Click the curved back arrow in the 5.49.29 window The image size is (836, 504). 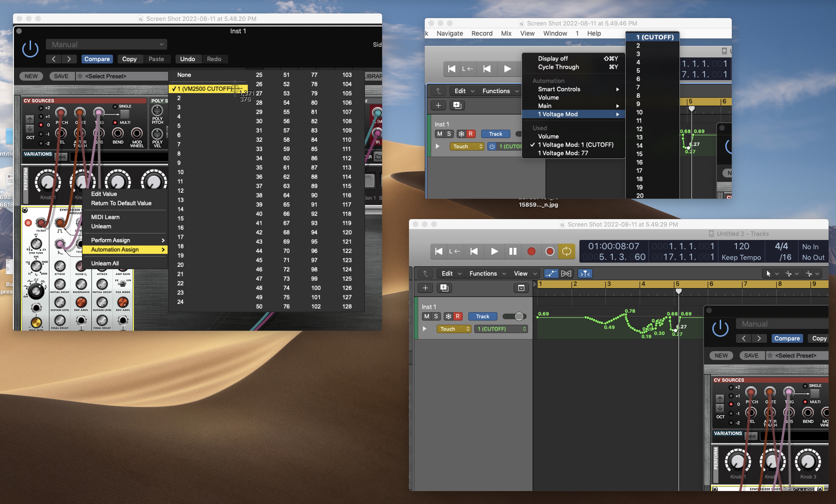pyautogui.click(x=425, y=274)
